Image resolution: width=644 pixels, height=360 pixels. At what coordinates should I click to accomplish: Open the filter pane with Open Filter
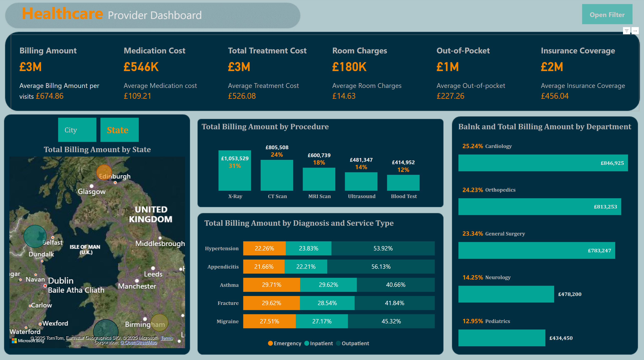pos(607,15)
